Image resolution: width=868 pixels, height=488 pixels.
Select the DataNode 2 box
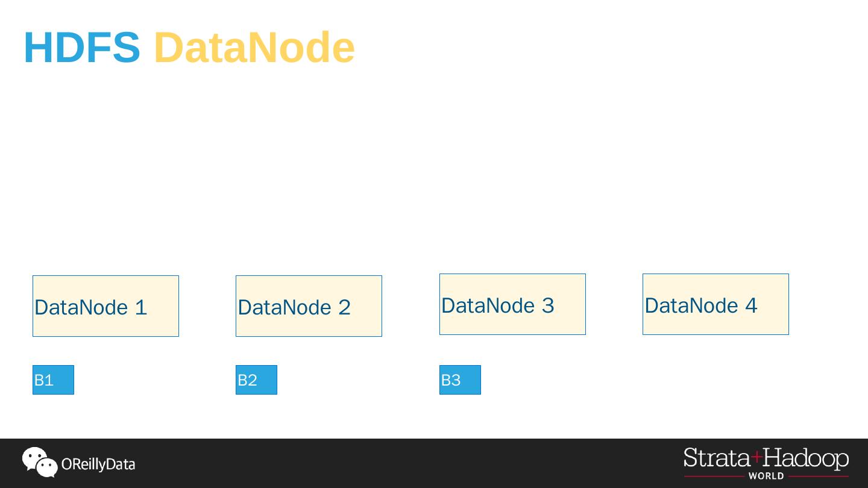pos(309,306)
